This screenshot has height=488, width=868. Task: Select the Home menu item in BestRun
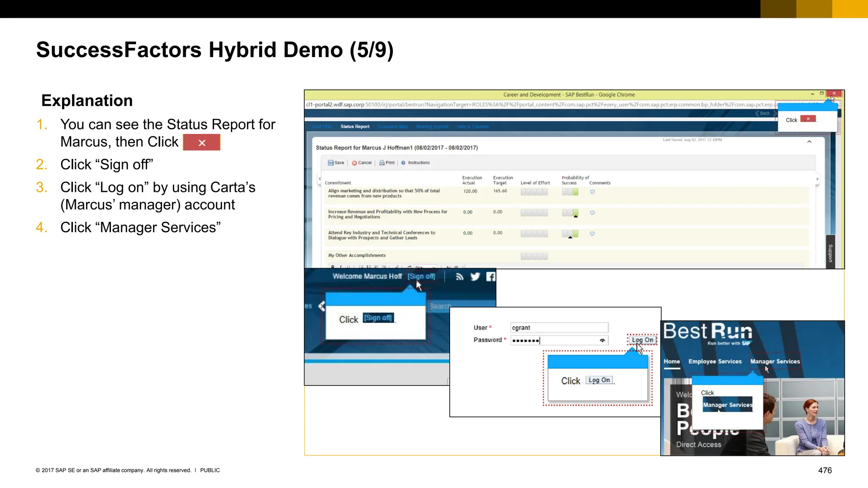(672, 362)
